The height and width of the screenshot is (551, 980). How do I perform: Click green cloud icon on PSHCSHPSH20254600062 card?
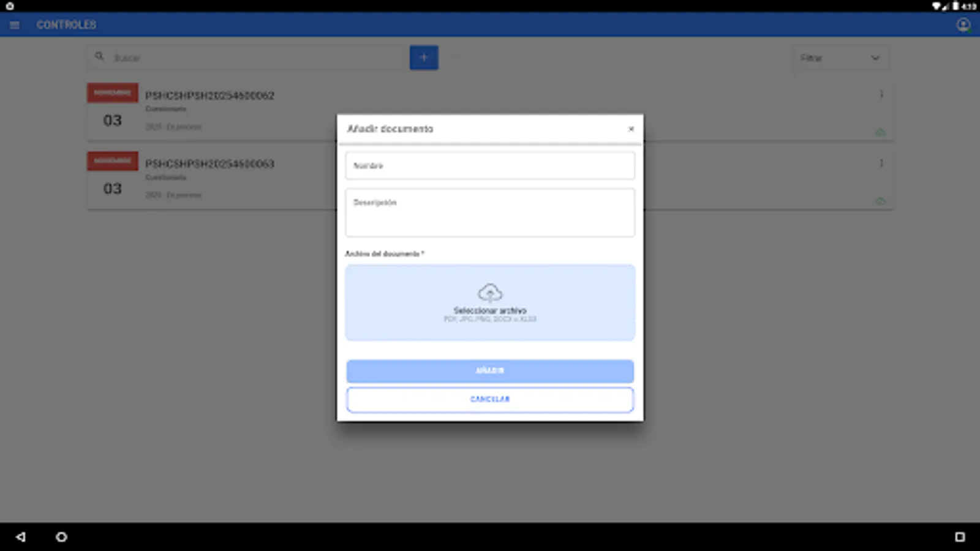pyautogui.click(x=880, y=132)
